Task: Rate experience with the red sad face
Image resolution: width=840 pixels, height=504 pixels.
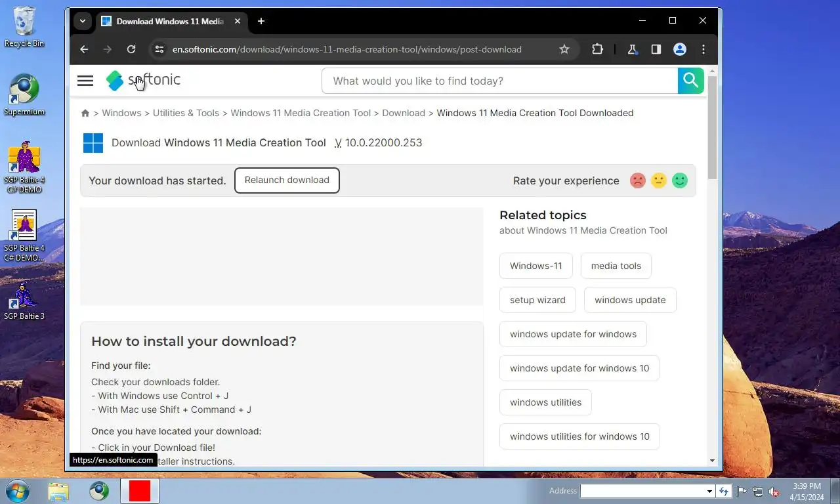Action: point(638,180)
